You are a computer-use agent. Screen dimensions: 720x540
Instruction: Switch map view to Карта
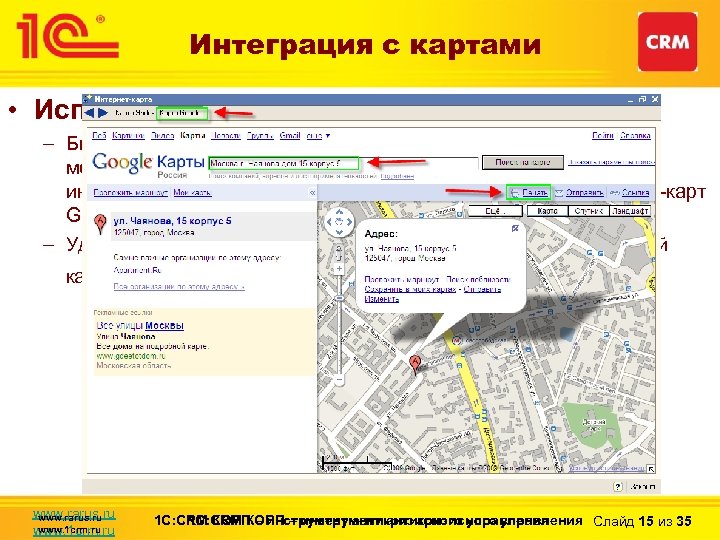coord(547,211)
